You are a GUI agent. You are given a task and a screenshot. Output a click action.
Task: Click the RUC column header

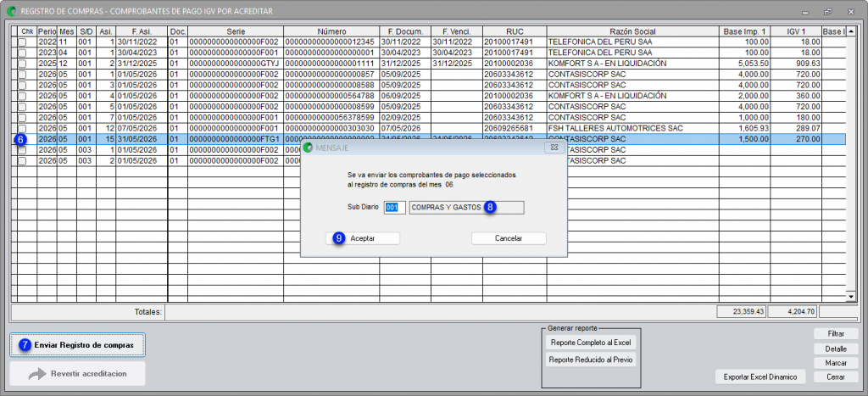[x=515, y=31]
